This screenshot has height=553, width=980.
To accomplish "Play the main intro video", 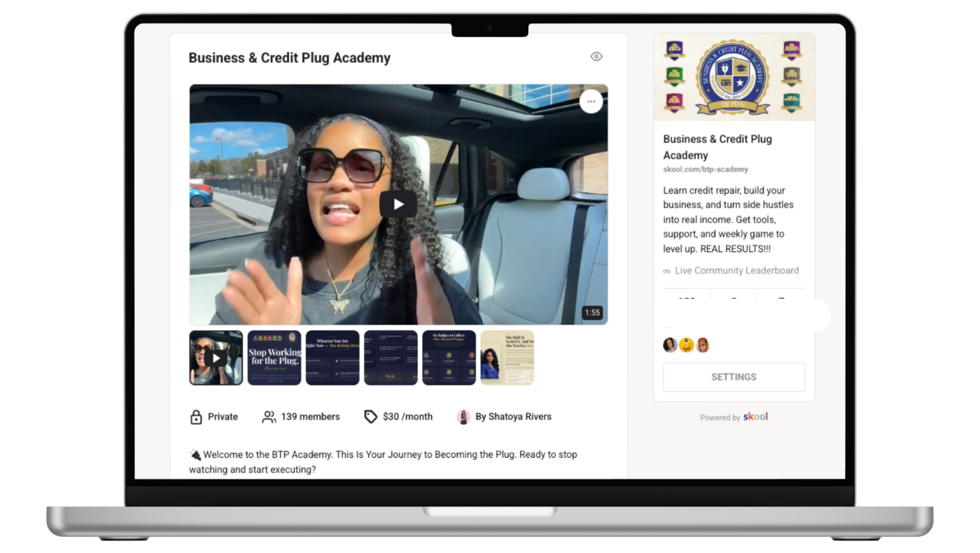I will pyautogui.click(x=398, y=204).
